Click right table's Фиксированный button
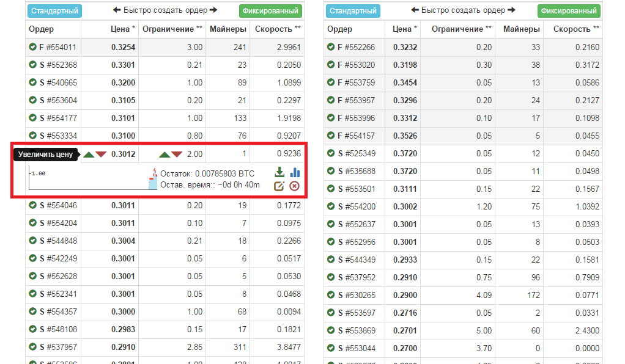Screen dimensions: 625x364 [569, 11]
